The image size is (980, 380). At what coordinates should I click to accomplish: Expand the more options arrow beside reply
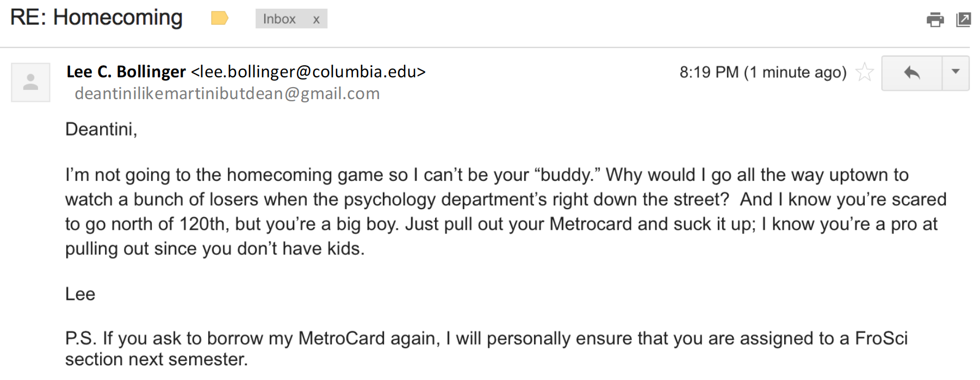pyautogui.click(x=956, y=72)
